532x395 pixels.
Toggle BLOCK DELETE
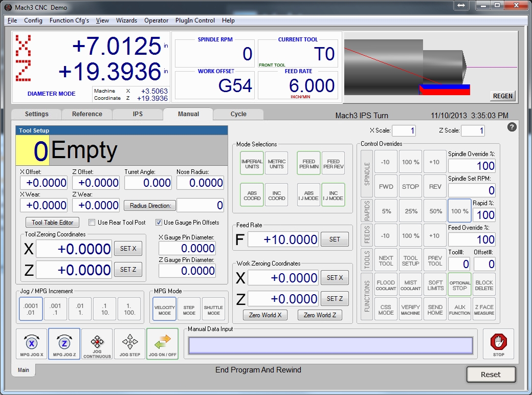pyautogui.click(x=484, y=285)
